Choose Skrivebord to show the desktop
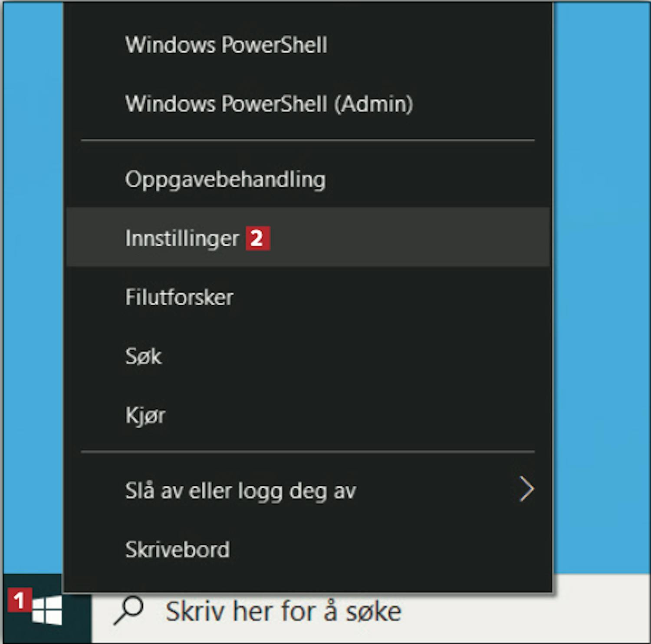 [x=308, y=549]
